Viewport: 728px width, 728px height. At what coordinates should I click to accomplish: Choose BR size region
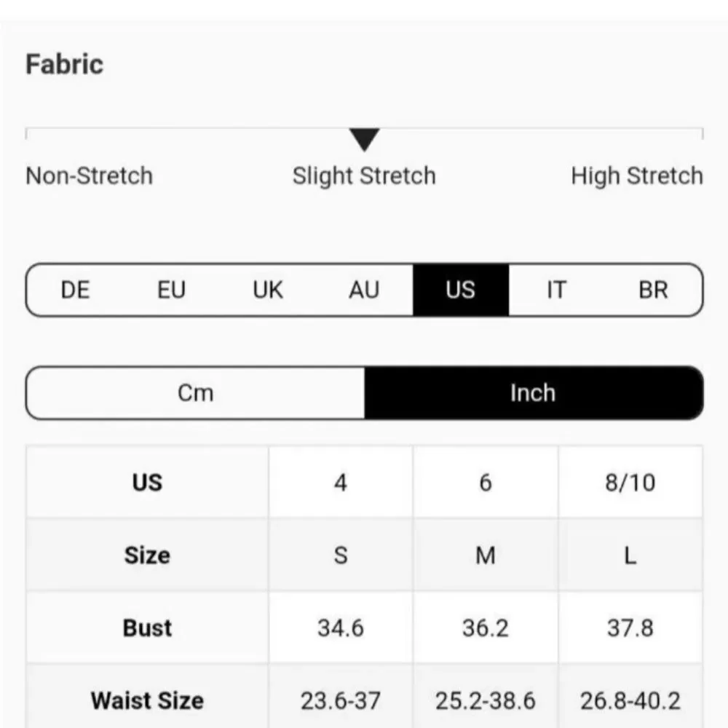(x=653, y=290)
